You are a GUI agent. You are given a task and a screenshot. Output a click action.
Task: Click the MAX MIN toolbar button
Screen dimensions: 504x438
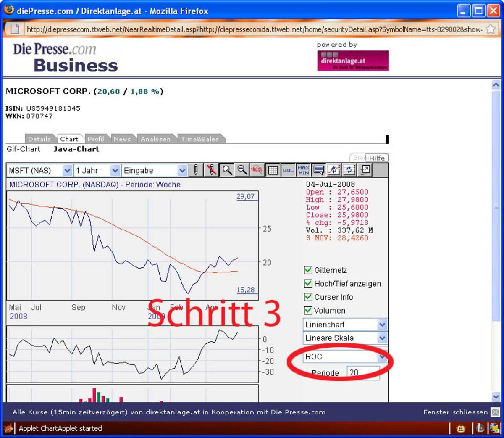coord(303,170)
